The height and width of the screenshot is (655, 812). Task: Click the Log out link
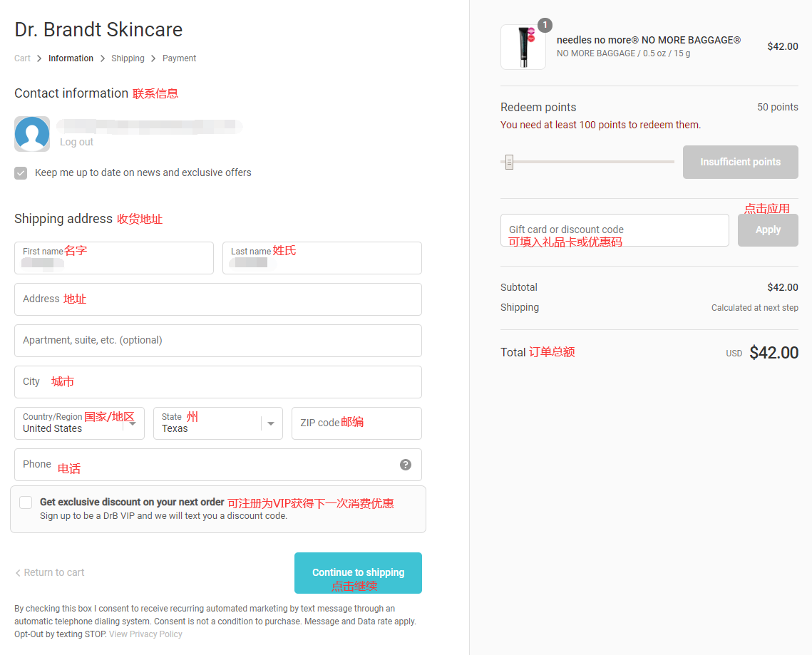(76, 142)
